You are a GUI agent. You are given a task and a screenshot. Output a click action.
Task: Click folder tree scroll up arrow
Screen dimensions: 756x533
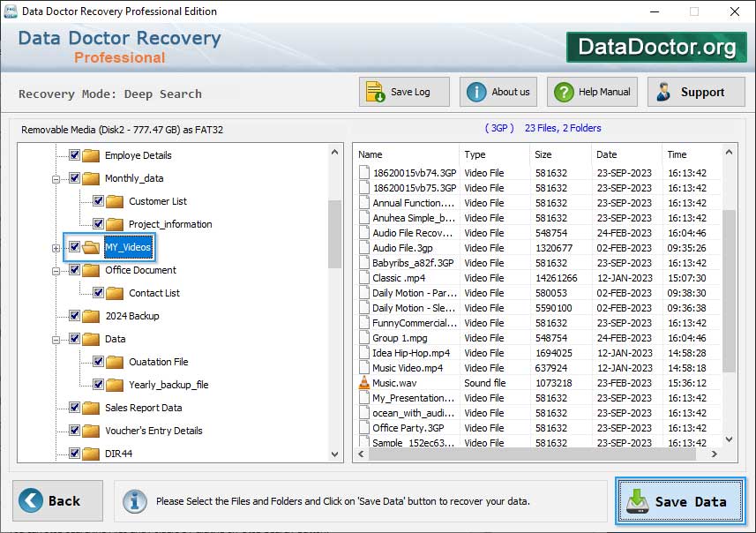click(334, 152)
